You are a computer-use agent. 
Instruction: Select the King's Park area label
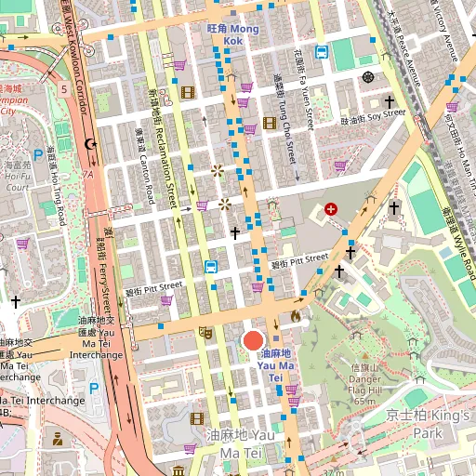(428, 424)
